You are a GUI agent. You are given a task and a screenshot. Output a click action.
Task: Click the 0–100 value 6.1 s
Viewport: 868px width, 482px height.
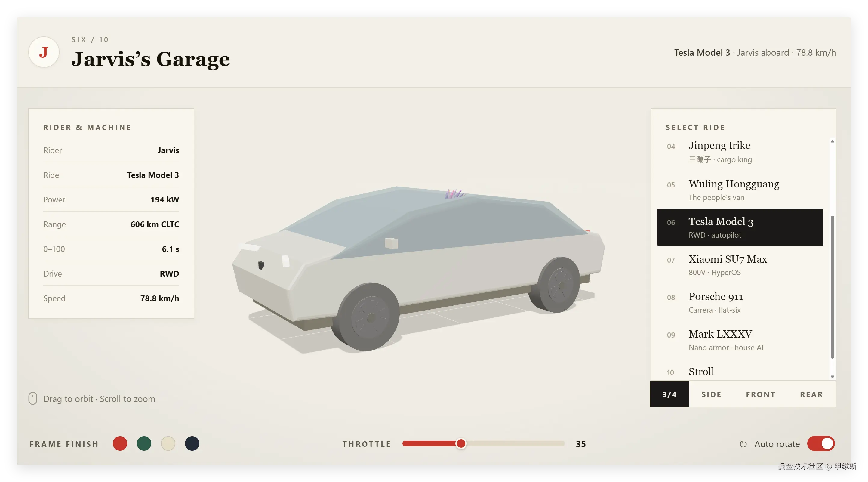(x=171, y=249)
